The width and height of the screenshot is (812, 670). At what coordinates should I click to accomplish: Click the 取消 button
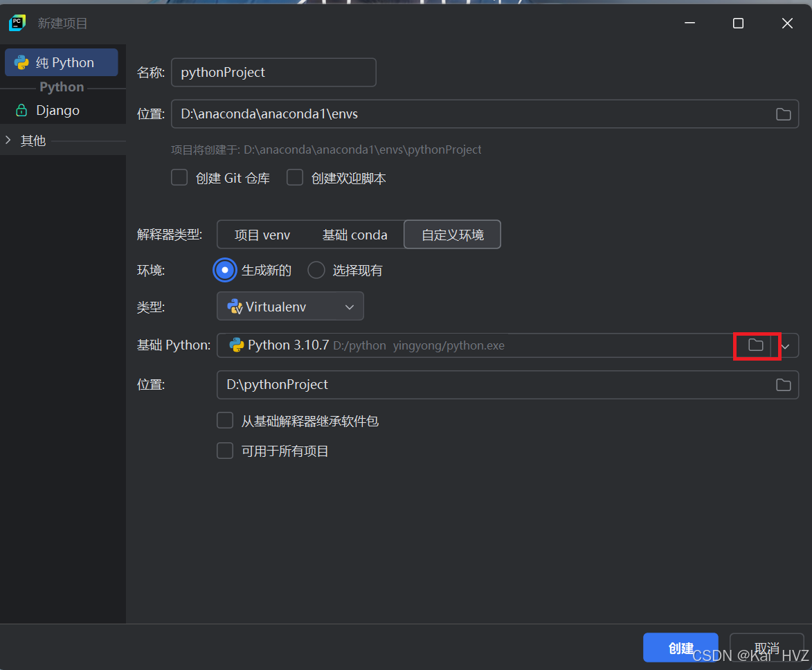(x=766, y=648)
